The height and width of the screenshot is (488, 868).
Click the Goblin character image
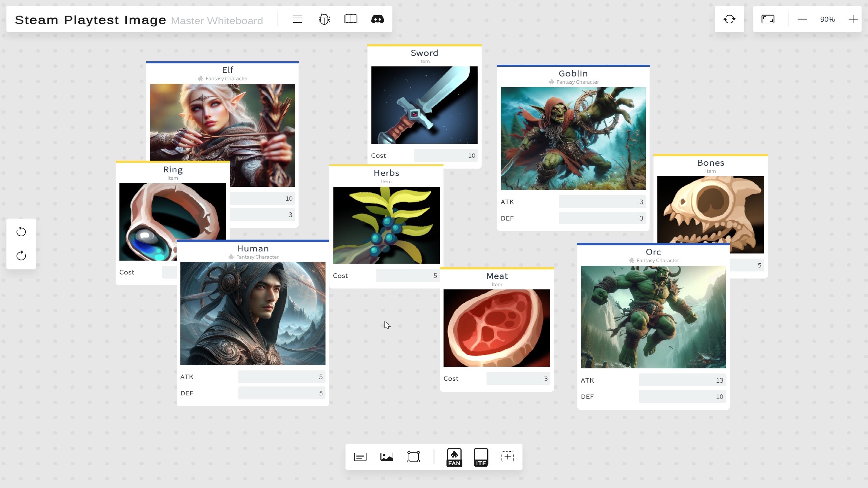[573, 138]
